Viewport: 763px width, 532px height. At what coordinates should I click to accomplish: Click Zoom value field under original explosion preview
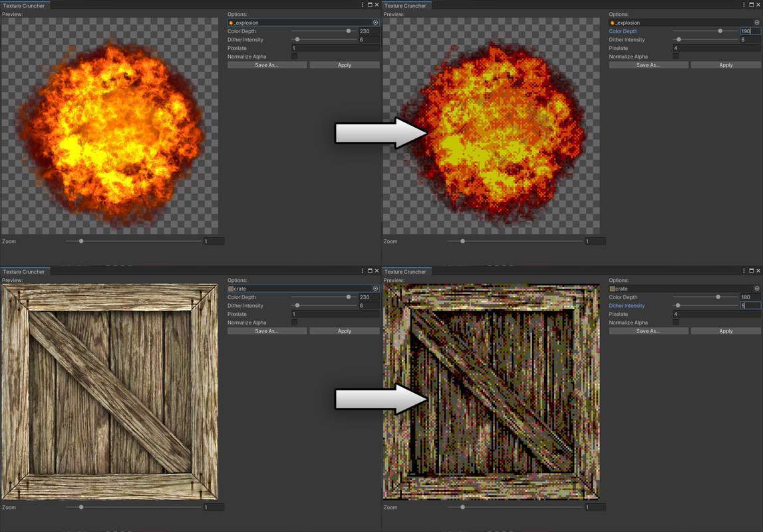214,241
